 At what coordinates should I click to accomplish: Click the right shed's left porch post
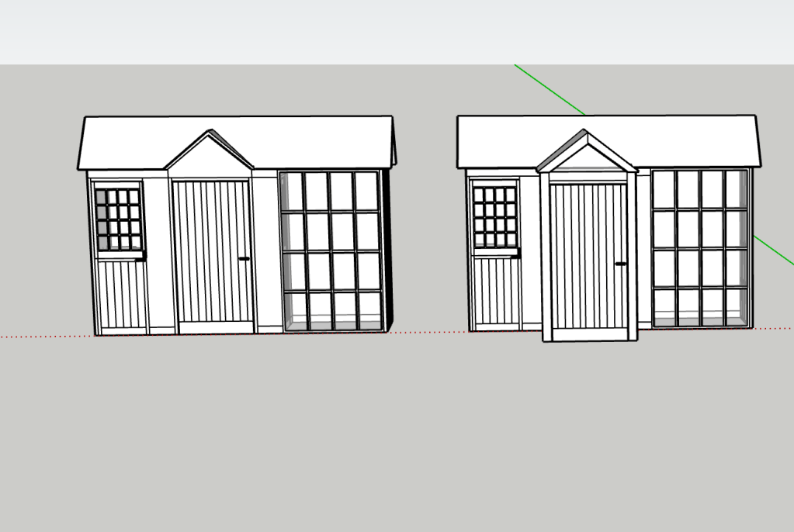(546, 256)
